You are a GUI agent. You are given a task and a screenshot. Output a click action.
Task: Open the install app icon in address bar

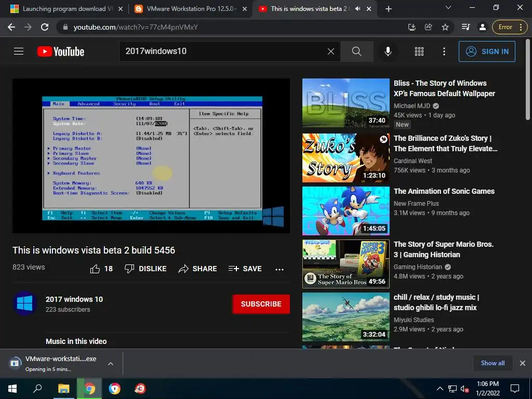412,27
